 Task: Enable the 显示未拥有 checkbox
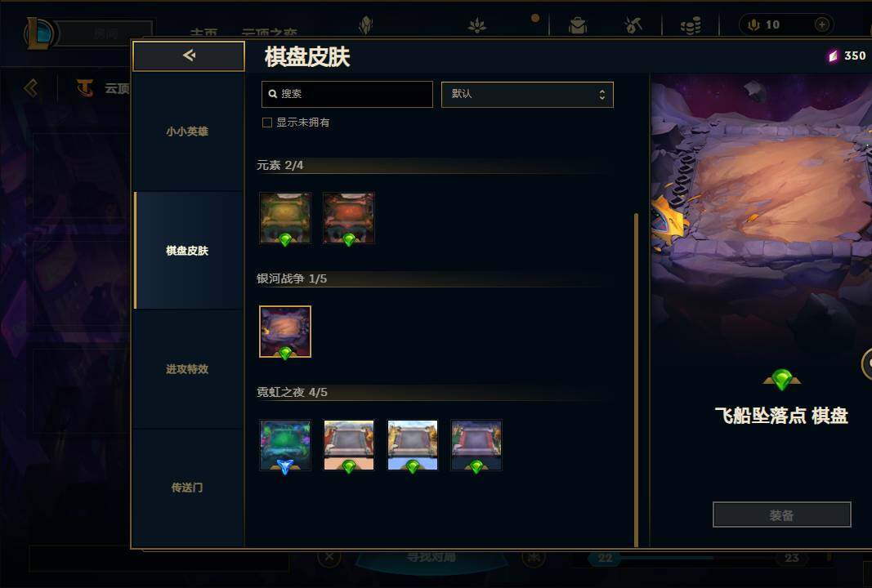tap(267, 122)
